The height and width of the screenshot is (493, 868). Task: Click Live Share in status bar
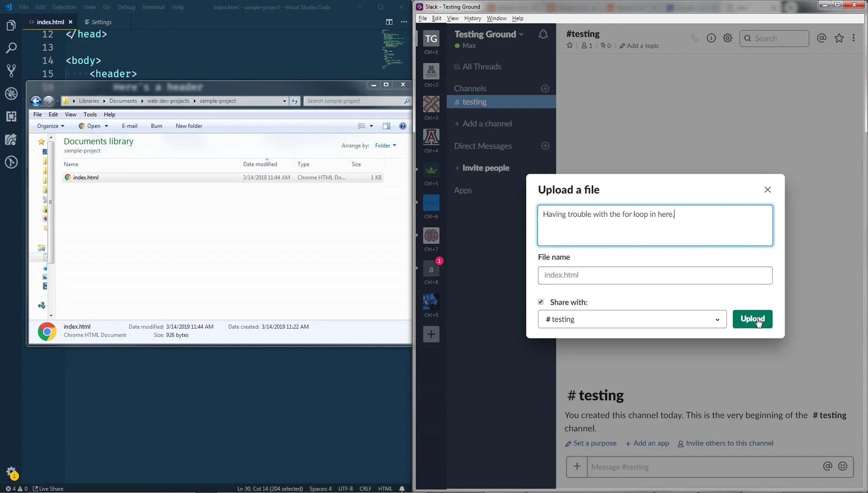click(x=48, y=488)
